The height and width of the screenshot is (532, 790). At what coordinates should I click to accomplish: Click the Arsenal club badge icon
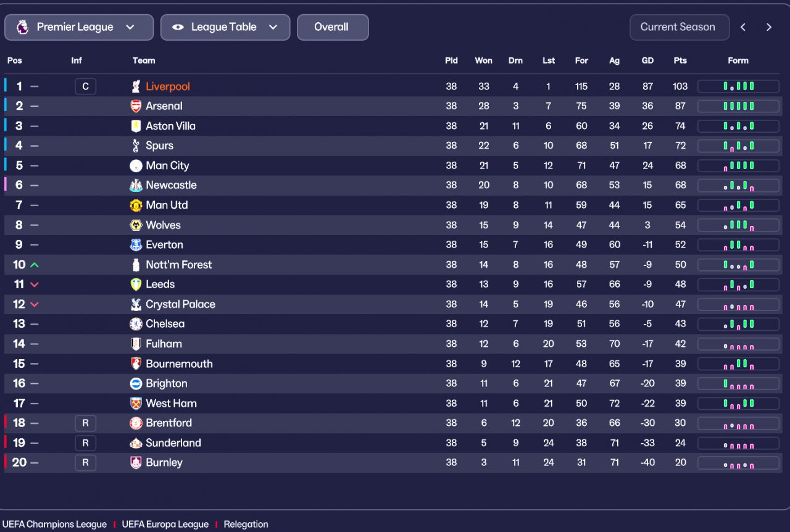coord(136,106)
